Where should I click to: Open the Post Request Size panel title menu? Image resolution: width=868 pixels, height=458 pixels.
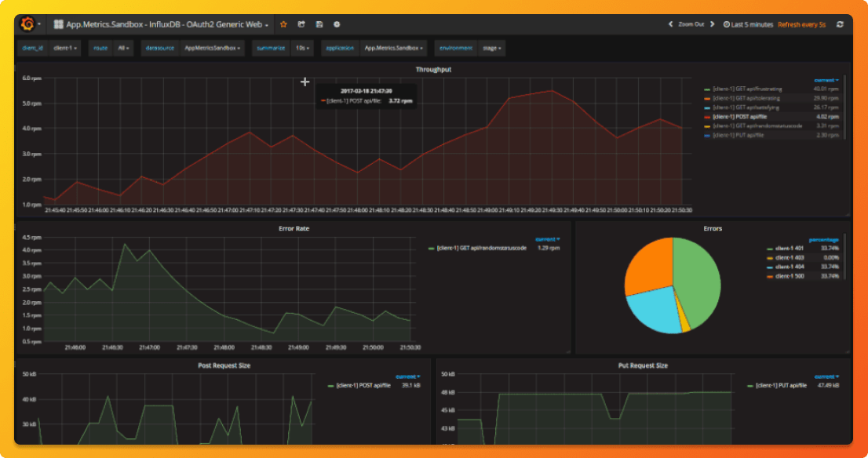click(224, 365)
